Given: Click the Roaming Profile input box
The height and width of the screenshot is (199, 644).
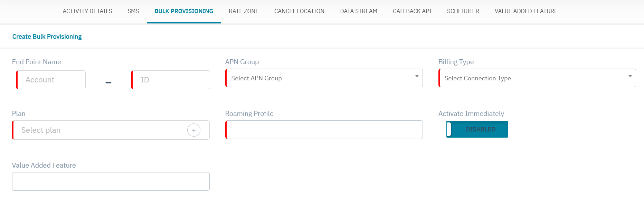Looking at the screenshot, I should pos(324,130).
